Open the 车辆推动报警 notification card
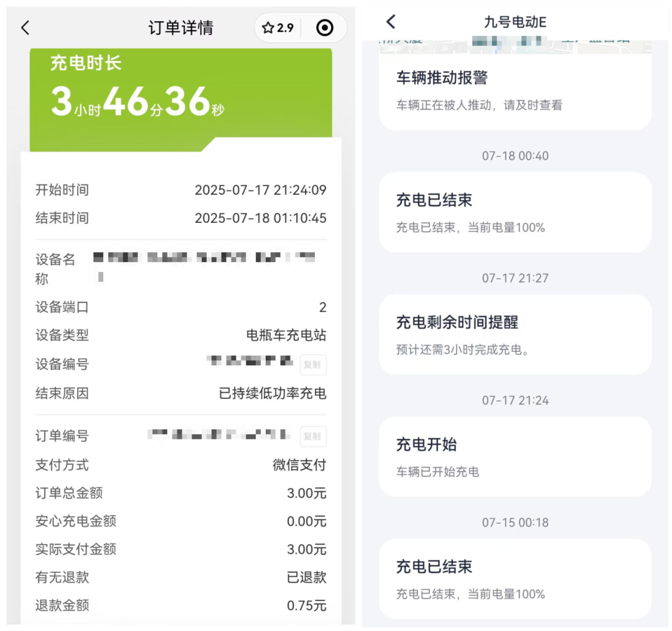This screenshot has height=631, width=672. [515, 90]
